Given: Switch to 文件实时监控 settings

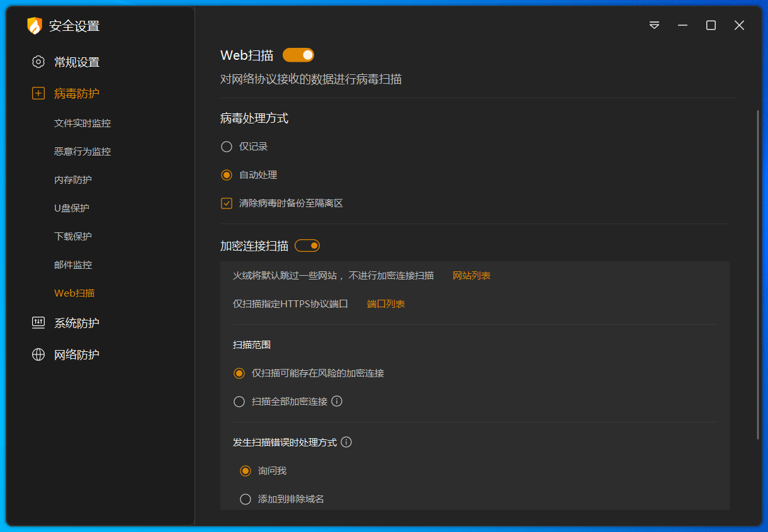Looking at the screenshot, I should 83,123.
